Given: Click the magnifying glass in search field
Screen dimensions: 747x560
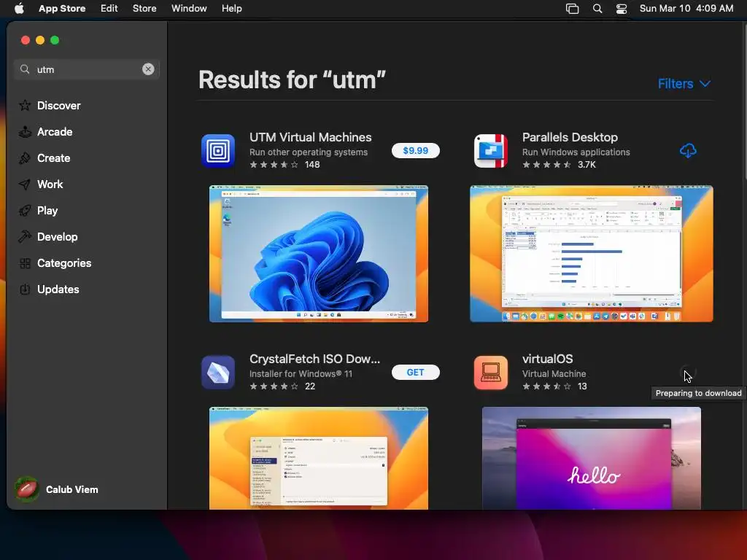Looking at the screenshot, I should [x=25, y=69].
